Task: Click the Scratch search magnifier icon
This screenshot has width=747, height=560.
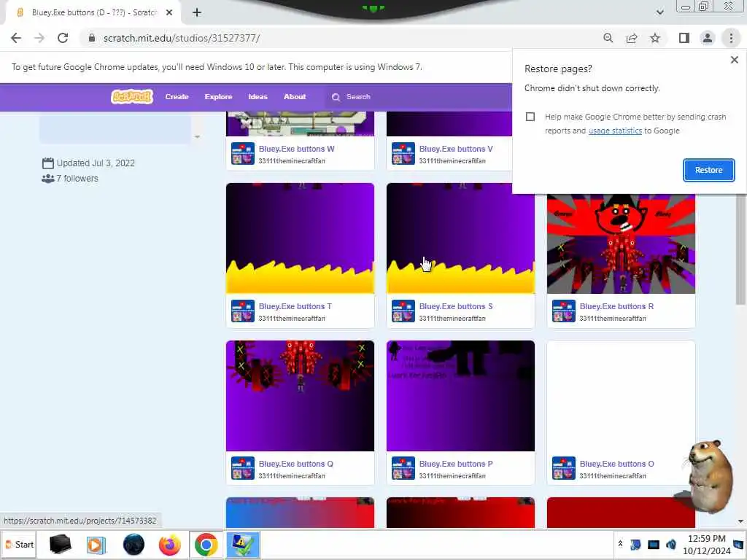Action: 336,97
